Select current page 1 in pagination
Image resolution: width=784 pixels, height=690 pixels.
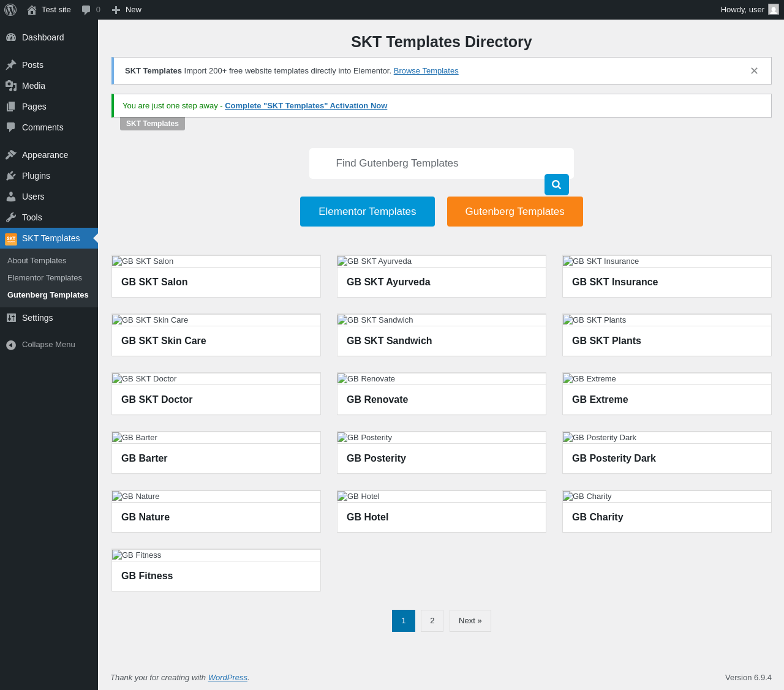(x=404, y=621)
